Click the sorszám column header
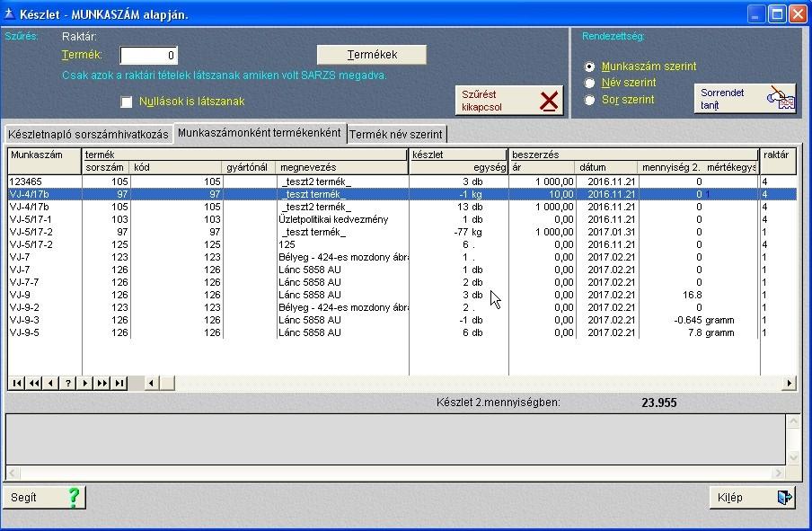 [x=106, y=167]
